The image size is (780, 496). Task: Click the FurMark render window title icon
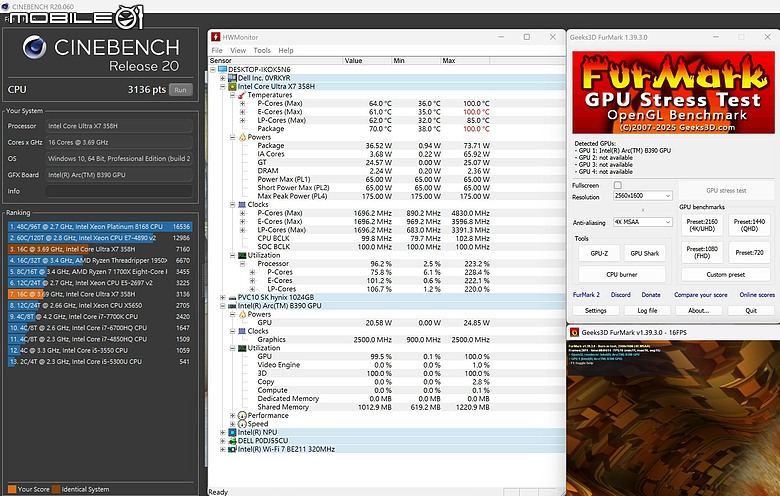pos(574,332)
